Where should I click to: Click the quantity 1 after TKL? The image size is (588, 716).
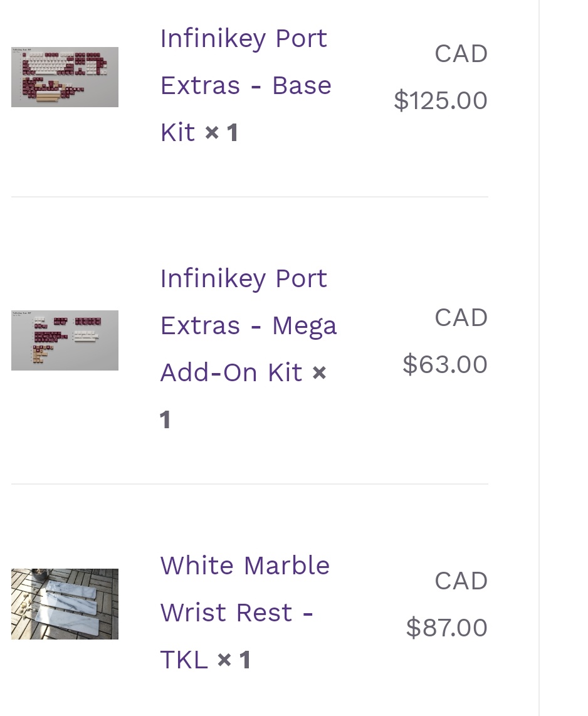click(245, 660)
